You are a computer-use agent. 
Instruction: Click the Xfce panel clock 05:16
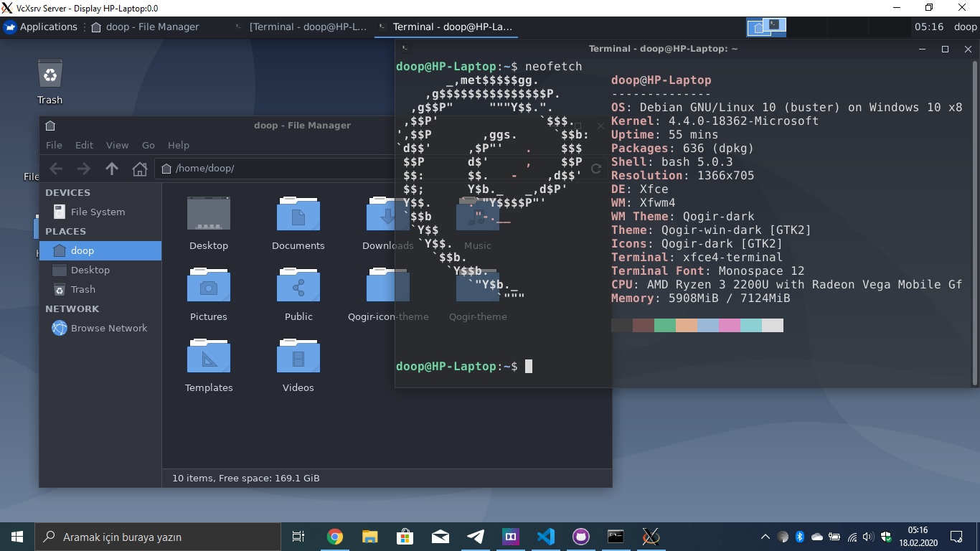pyautogui.click(x=929, y=27)
